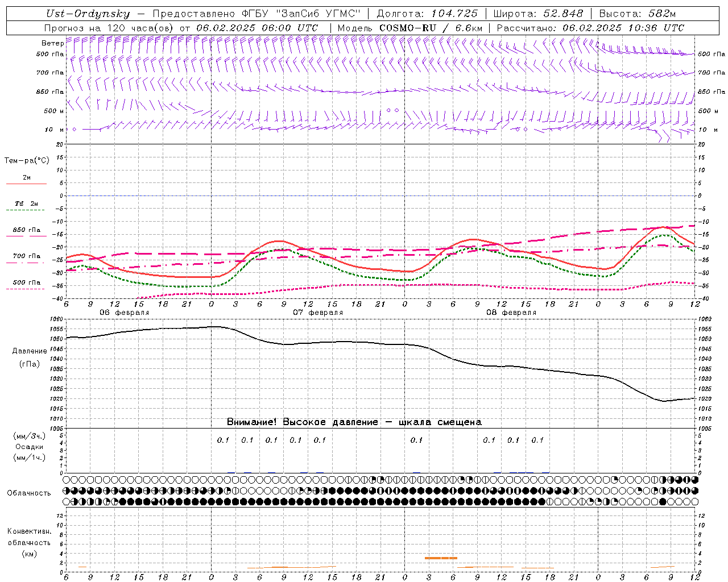Image resolution: width=728 pixels, height=582 pixels.
Task: Click the '(гПа)' pressure unit label
Action: [x=30, y=364]
